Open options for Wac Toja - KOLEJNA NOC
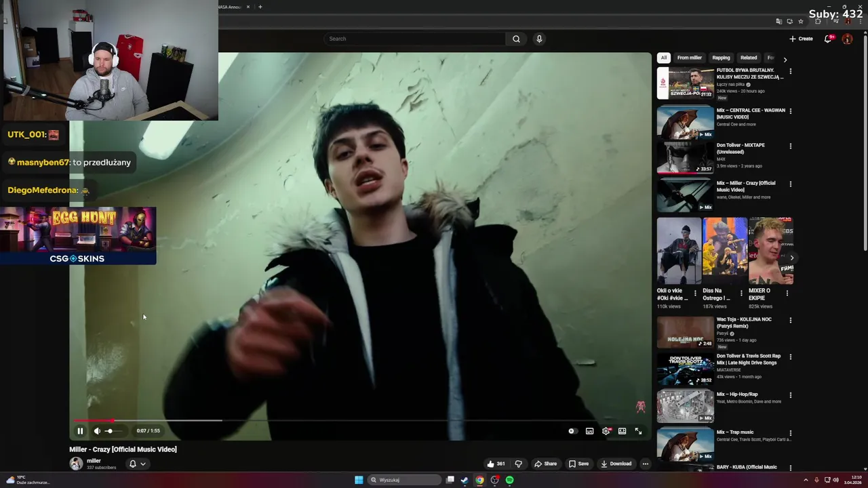This screenshot has height=488, width=868. [x=790, y=320]
